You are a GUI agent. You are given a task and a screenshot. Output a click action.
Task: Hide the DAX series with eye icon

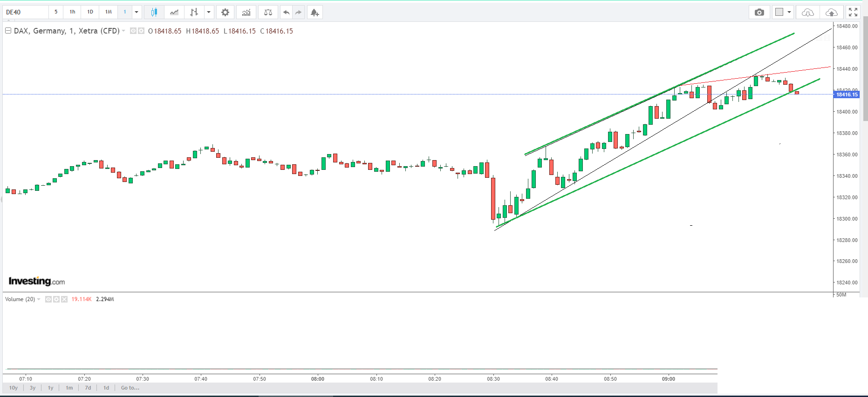point(133,31)
